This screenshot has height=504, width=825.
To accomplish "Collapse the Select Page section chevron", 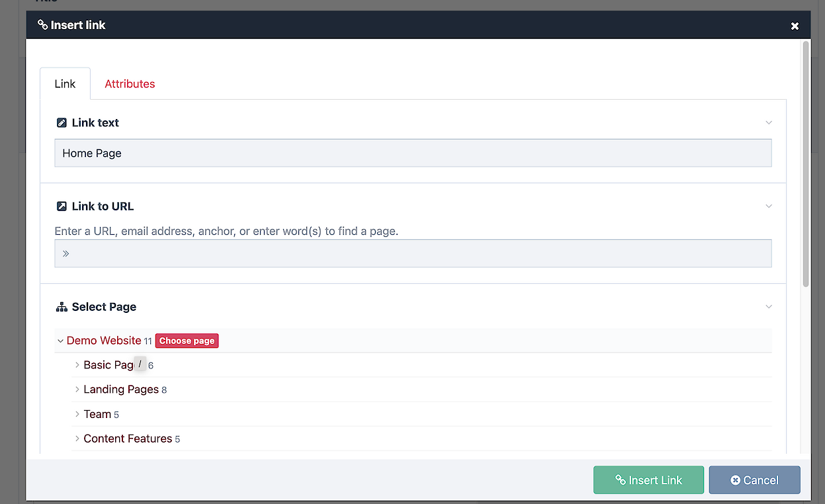I will coord(769,307).
